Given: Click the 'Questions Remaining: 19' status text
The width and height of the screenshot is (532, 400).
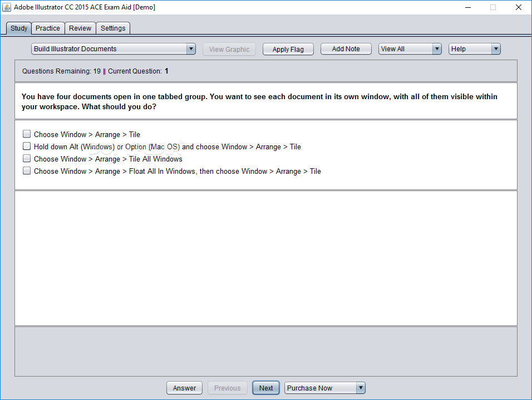Looking at the screenshot, I should click(x=61, y=71).
